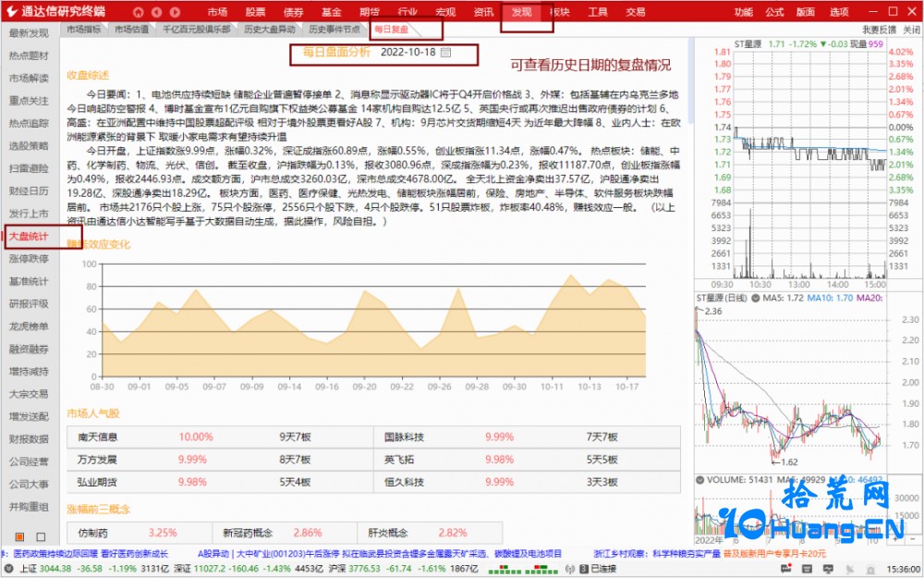This screenshot has width=924, height=578.
Task: Click the 弘业期货 stock row
Action: pyautogui.click(x=221, y=482)
